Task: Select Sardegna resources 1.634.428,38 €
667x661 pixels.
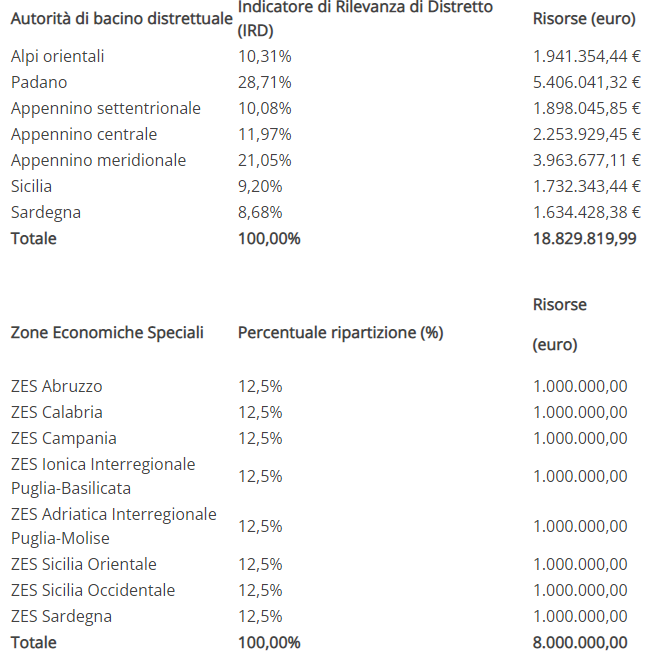Action: pos(587,212)
